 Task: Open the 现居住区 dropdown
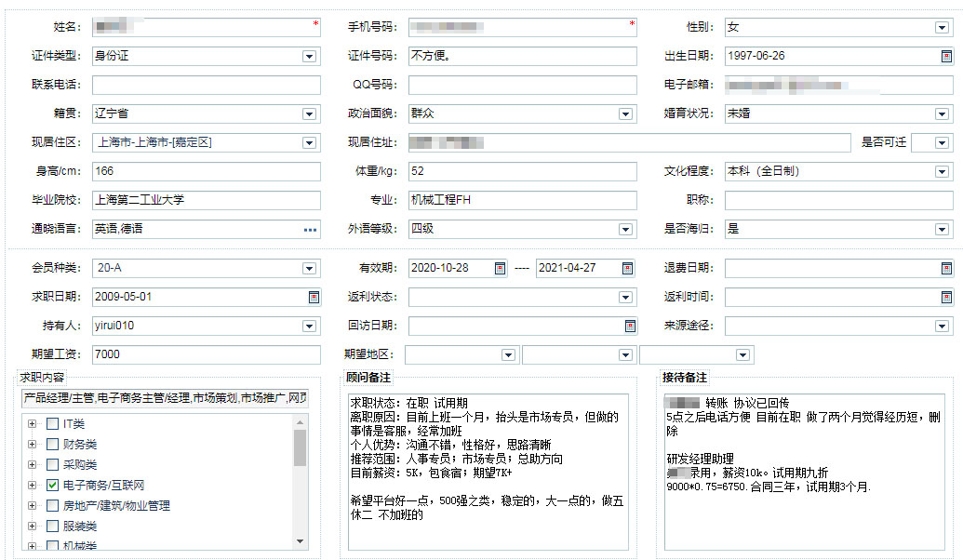tap(309, 143)
